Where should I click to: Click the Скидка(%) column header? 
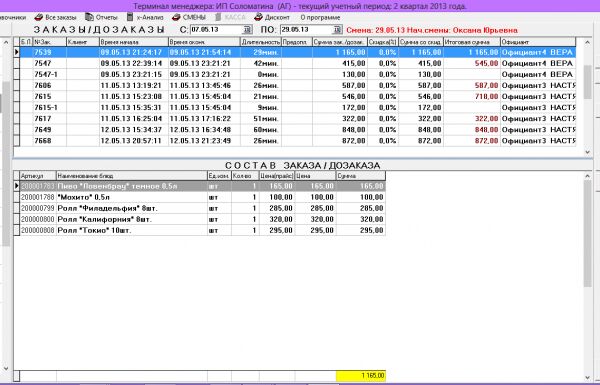[383, 42]
